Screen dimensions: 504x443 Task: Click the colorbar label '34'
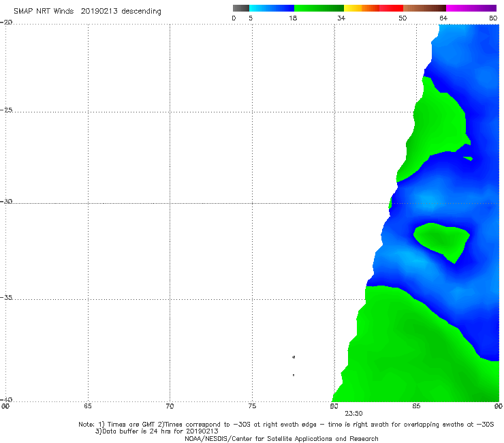(x=341, y=18)
